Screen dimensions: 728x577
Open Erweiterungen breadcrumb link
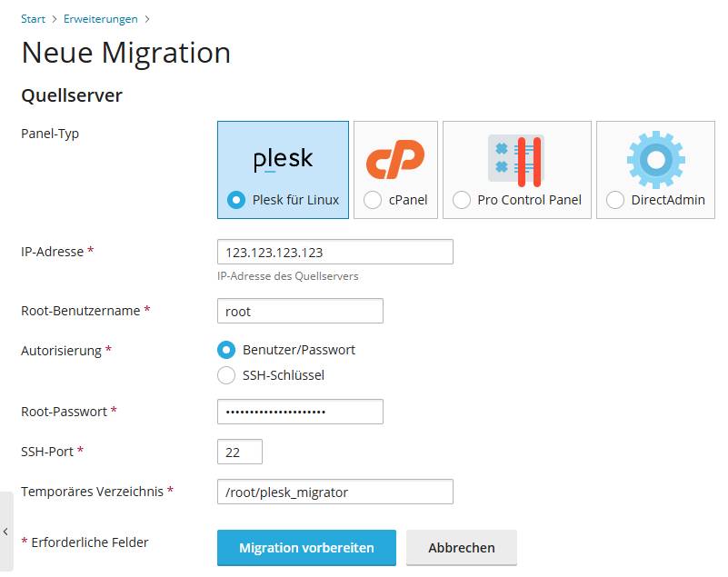click(101, 19)
